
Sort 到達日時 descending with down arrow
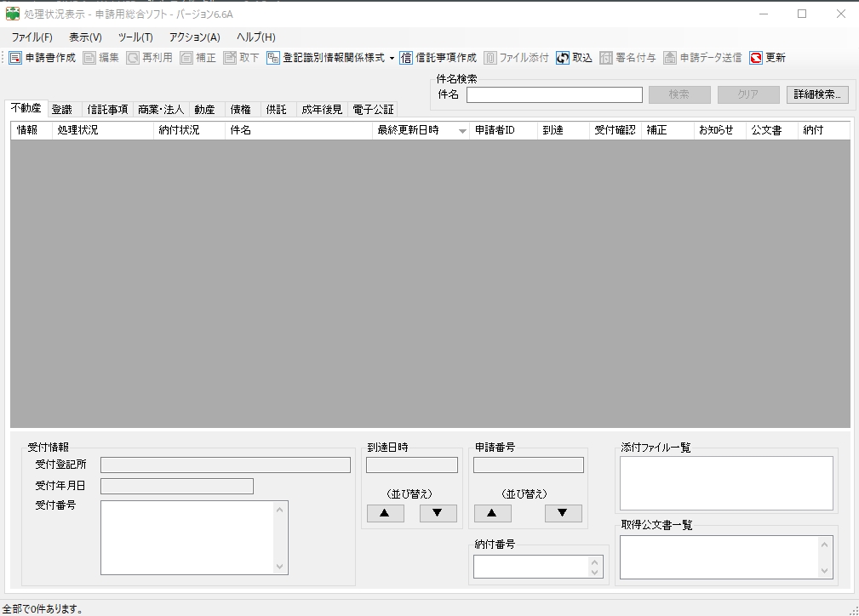click(438, 514)
